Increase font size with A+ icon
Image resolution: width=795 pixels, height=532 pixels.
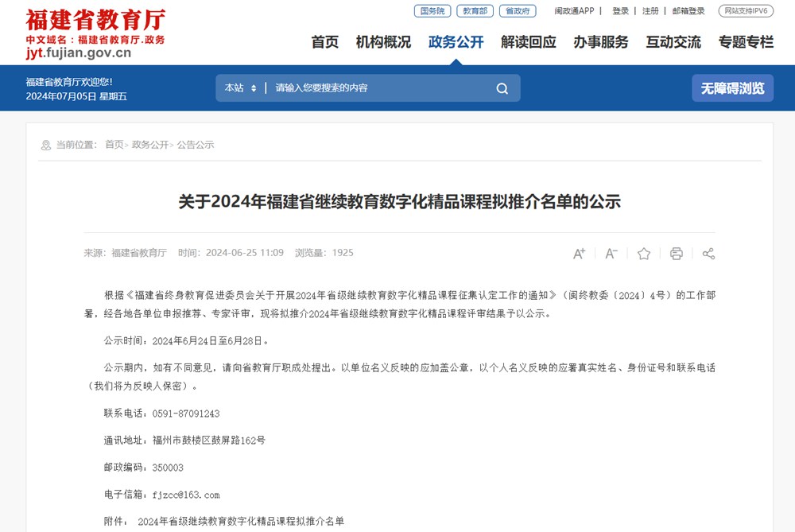pyautogui.click(x=579, y=254)
